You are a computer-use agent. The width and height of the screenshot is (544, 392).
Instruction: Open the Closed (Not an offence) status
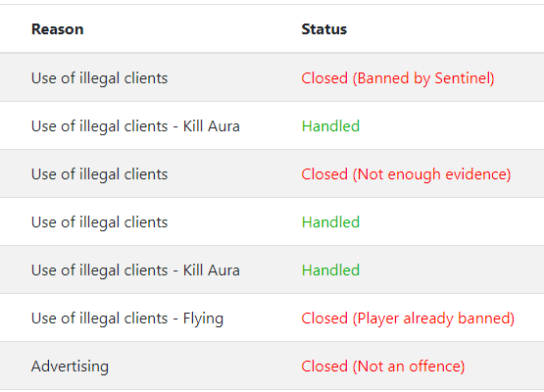382,367
